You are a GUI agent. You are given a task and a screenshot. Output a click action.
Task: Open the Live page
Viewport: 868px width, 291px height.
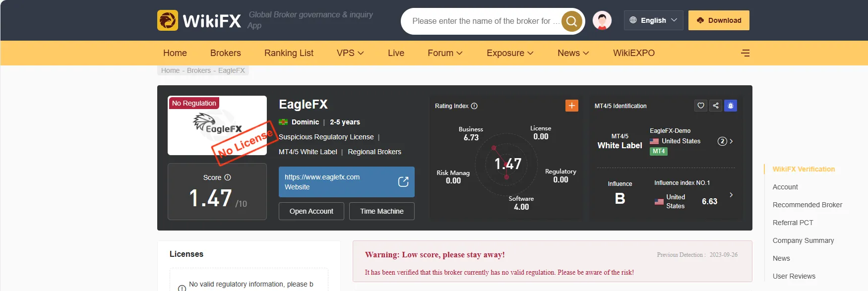pyautogui.click(x=396, y=53)
